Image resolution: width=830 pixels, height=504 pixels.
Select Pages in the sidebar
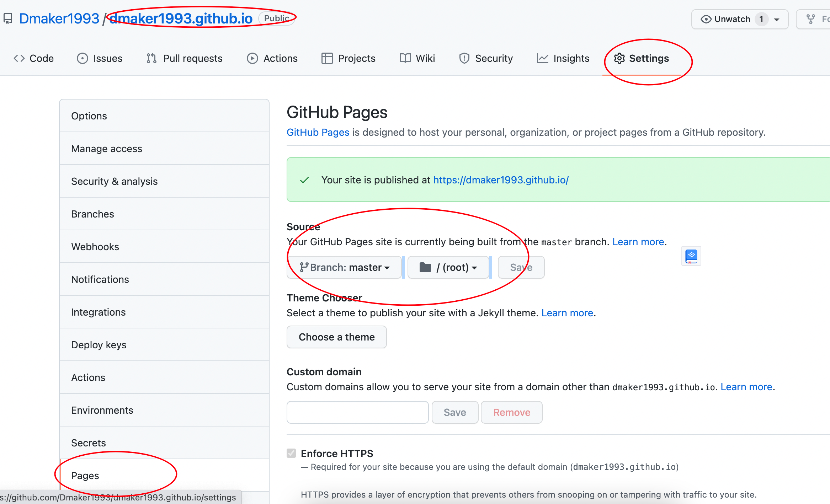point(164,476)
